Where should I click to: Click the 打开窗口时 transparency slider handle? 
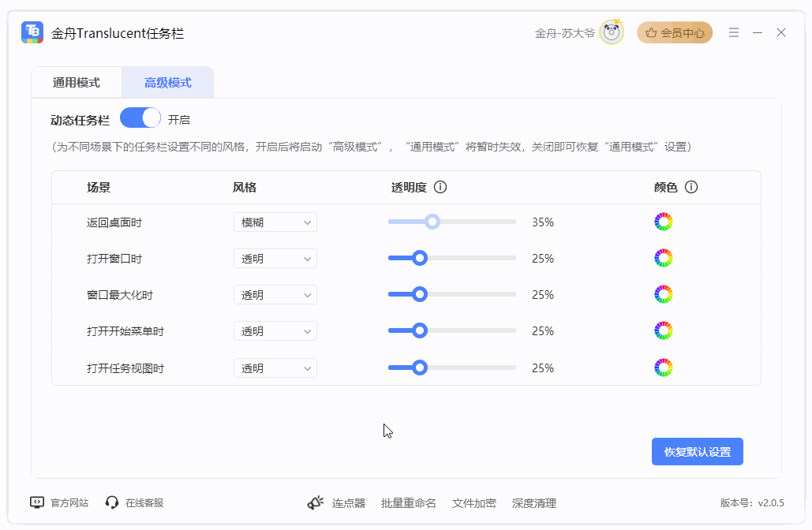(420, 258)
